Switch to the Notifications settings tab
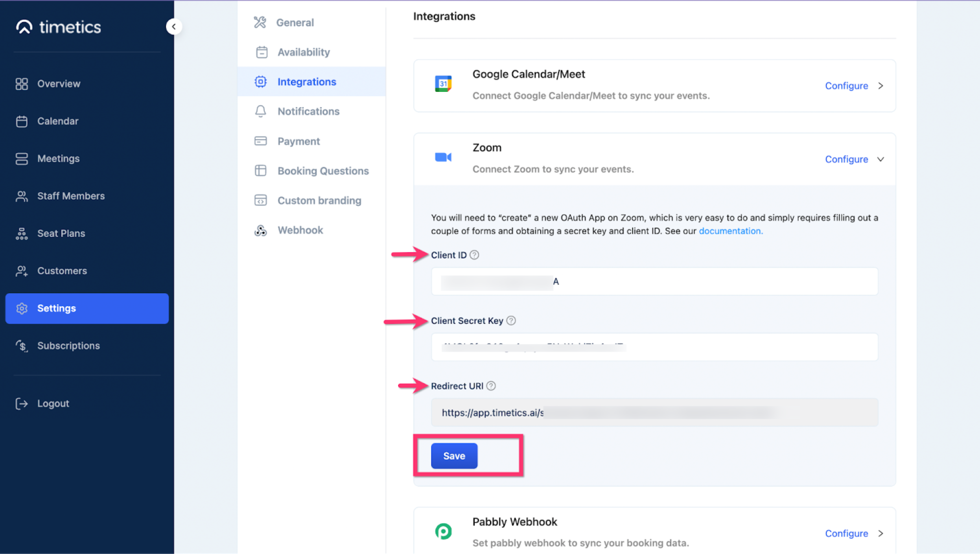Viewport: 980px width, 554px height. tap(308, 111)
